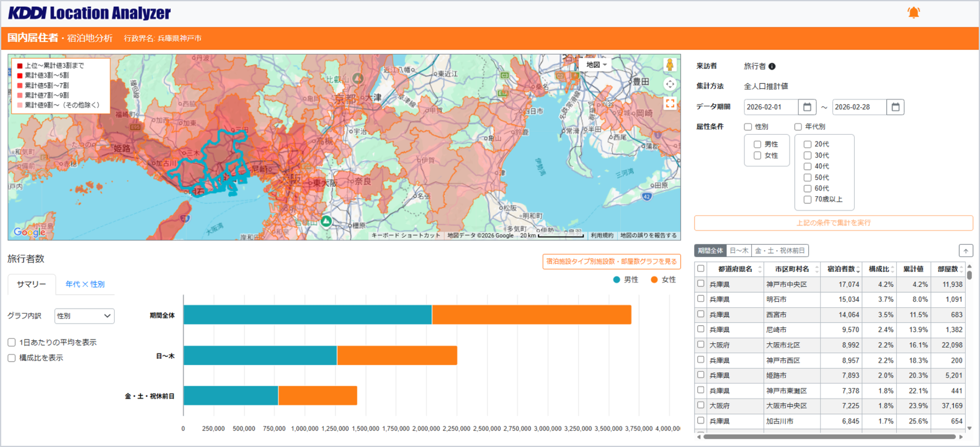Click the map camera pan control icon

(670, 84)
